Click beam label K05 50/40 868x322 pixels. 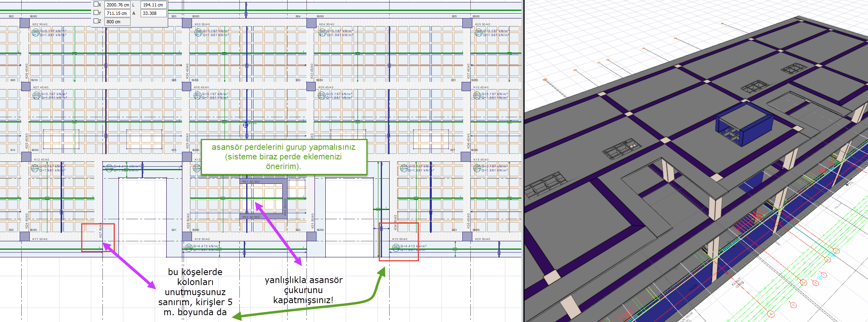(x=483, y=24)
